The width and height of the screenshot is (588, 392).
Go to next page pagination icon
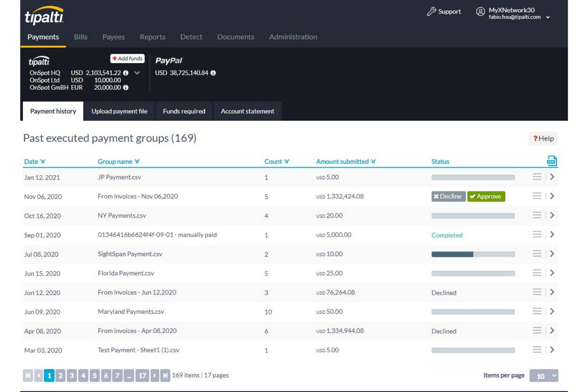[x=155, y=375]
